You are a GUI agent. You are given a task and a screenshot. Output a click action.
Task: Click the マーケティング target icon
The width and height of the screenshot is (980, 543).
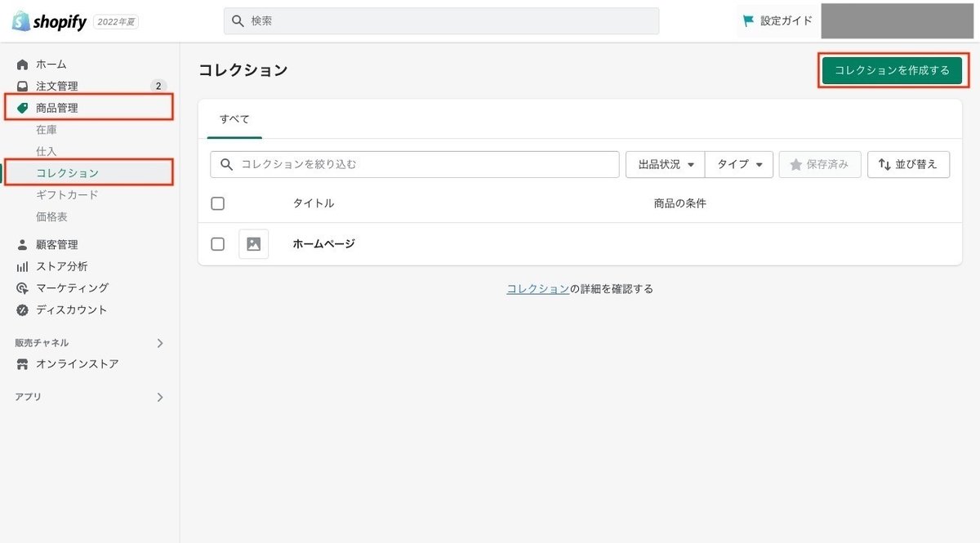point(22,288)
